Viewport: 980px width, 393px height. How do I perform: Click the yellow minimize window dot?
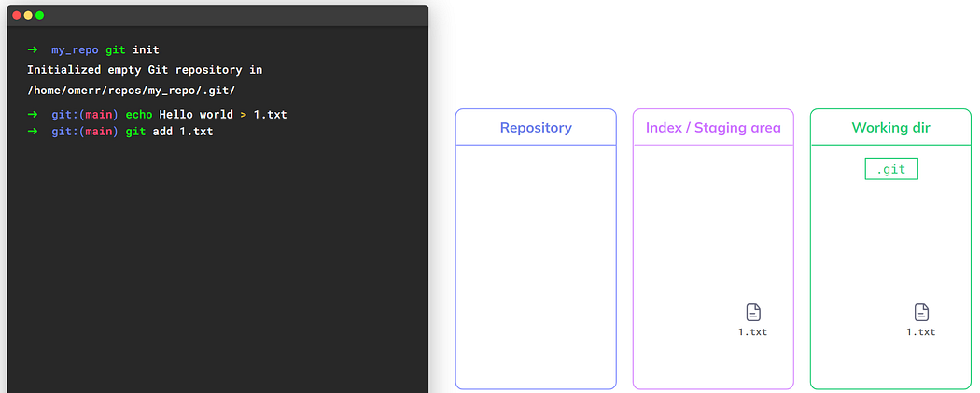[x=28, y=16]
